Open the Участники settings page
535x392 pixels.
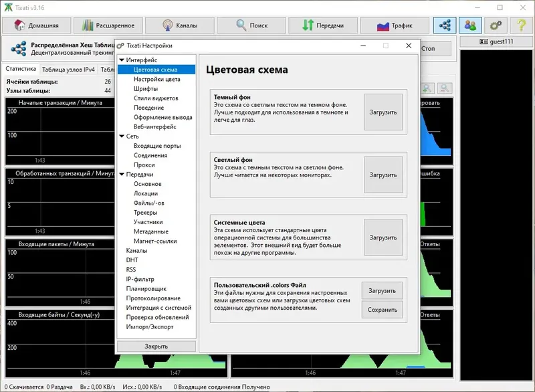click(x=148, y=222)
